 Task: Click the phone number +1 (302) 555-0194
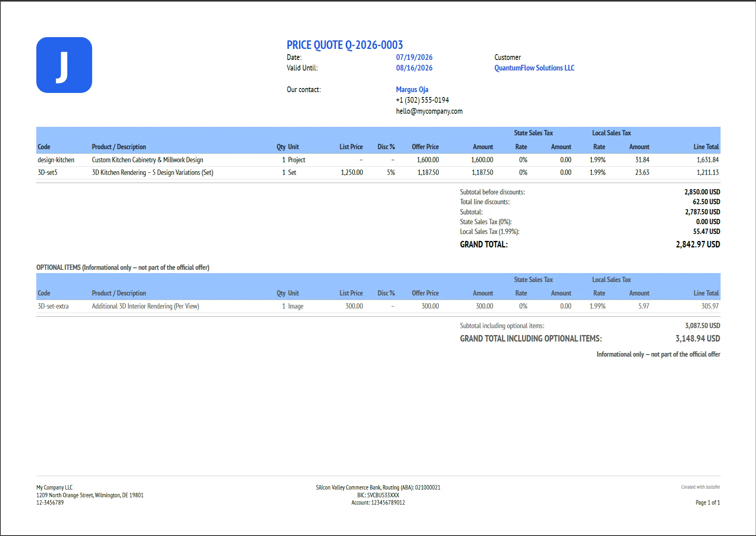click(x=422, y=100)
